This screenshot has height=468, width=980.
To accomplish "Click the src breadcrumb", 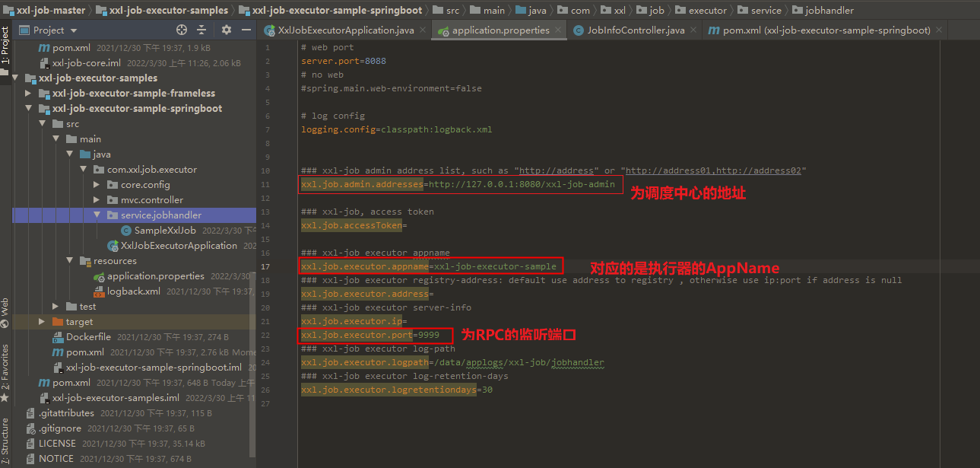I will click(x=446, y=10).
